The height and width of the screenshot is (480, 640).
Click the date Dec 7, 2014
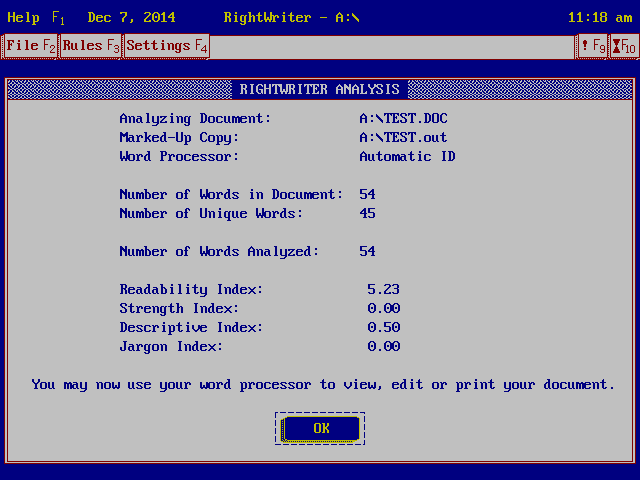point(131,18)
